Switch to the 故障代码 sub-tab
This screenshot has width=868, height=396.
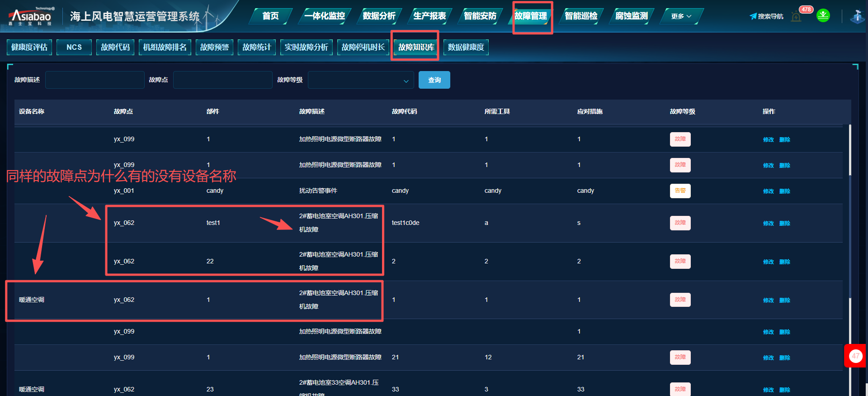[115, 47]
